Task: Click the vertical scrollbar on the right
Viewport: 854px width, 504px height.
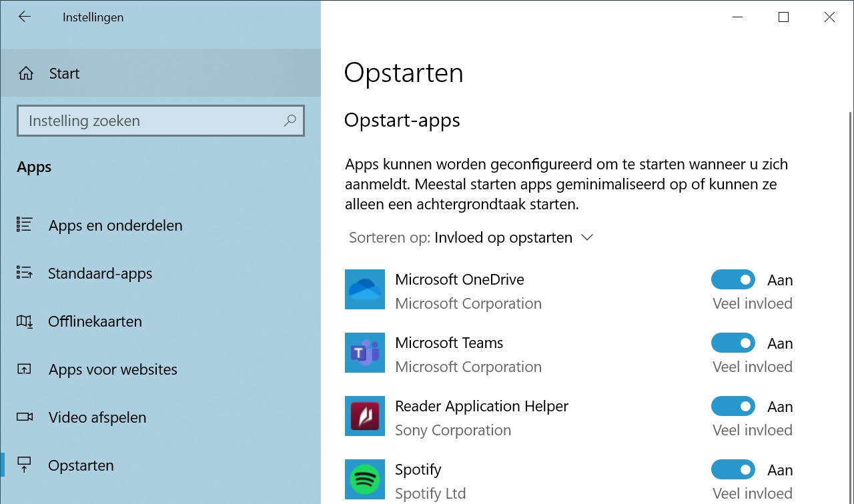Action: tap(849, 267)
